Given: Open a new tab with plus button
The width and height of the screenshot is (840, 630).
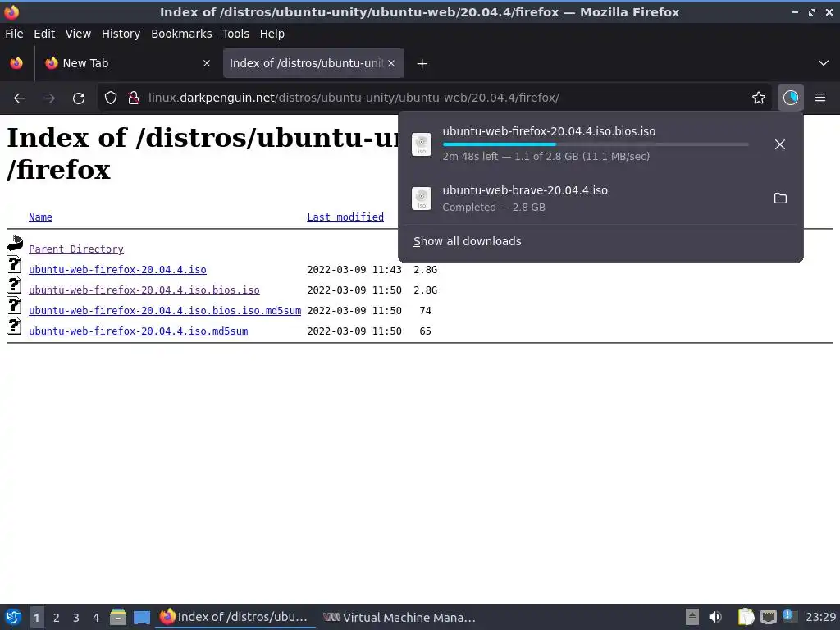Looking at the screenshot, I should pyautogui.click(x=422, y=64).
